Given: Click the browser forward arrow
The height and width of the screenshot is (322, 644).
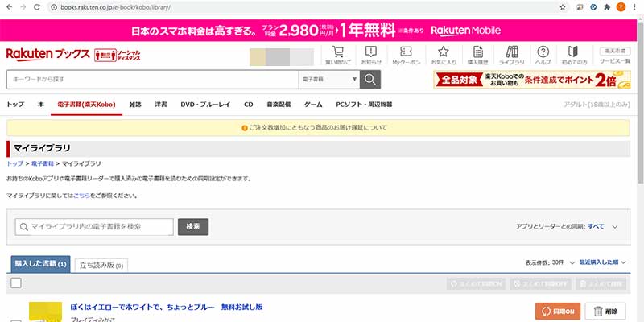Looking at the screenshot, I should [x=23, y=7].
